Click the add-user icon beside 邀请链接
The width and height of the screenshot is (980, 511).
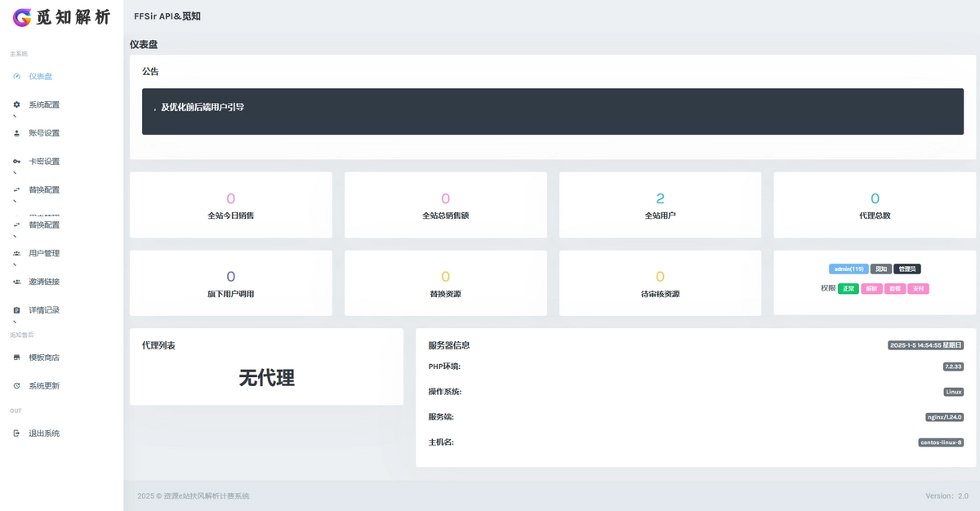coord(16,282)
